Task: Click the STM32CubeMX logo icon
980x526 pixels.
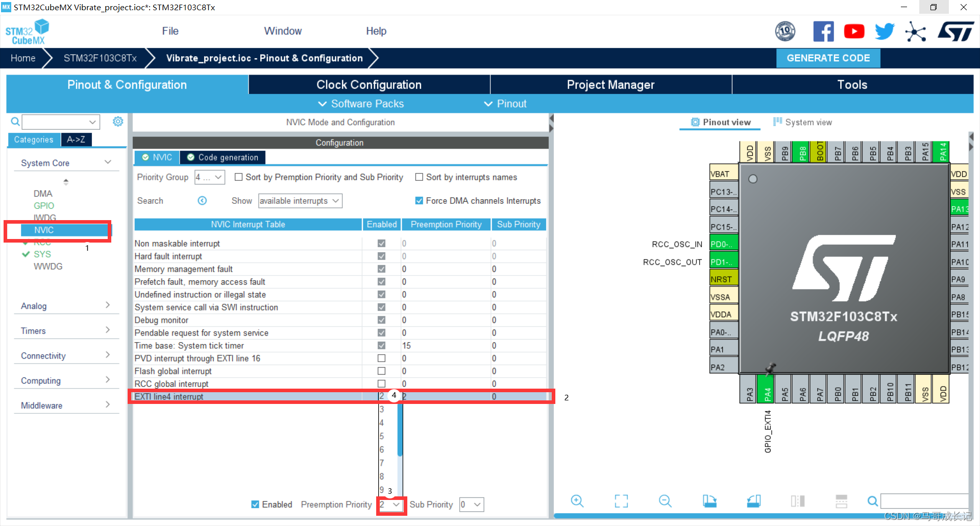Action: coord(27,32)
